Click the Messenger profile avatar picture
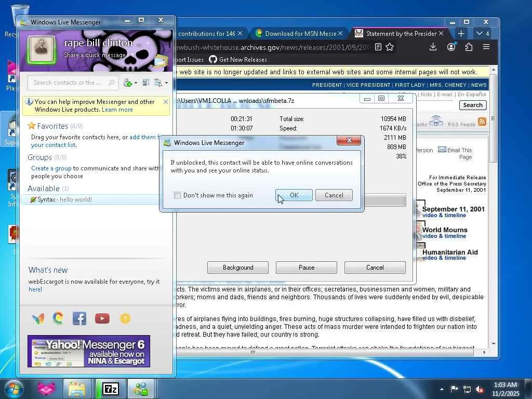 click(42, 50)
